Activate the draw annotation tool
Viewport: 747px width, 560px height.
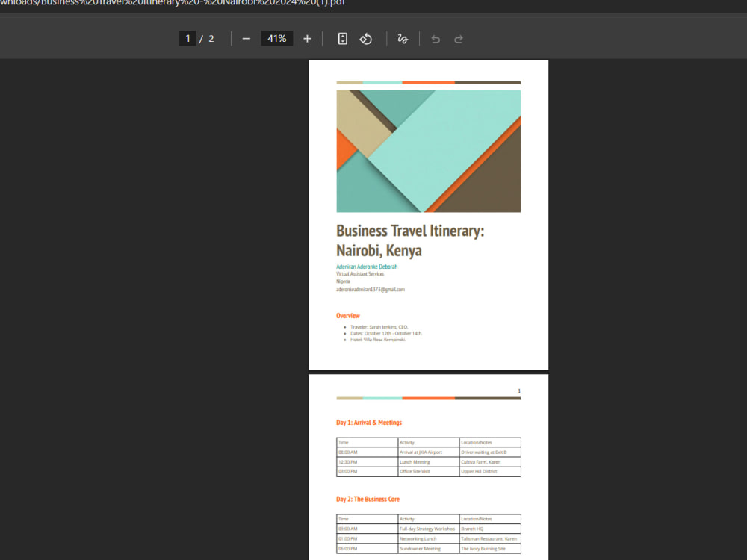[403, 39]
